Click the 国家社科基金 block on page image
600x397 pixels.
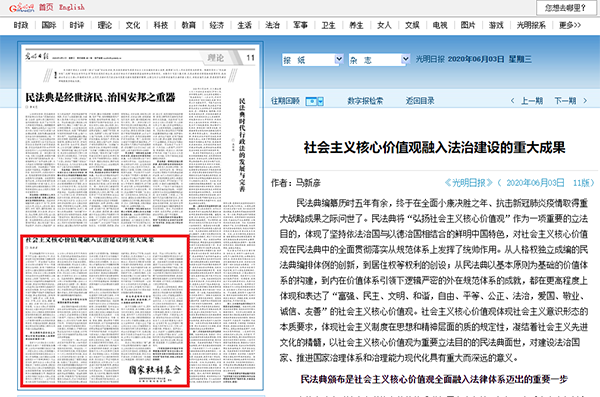click(x=154, y=370)
